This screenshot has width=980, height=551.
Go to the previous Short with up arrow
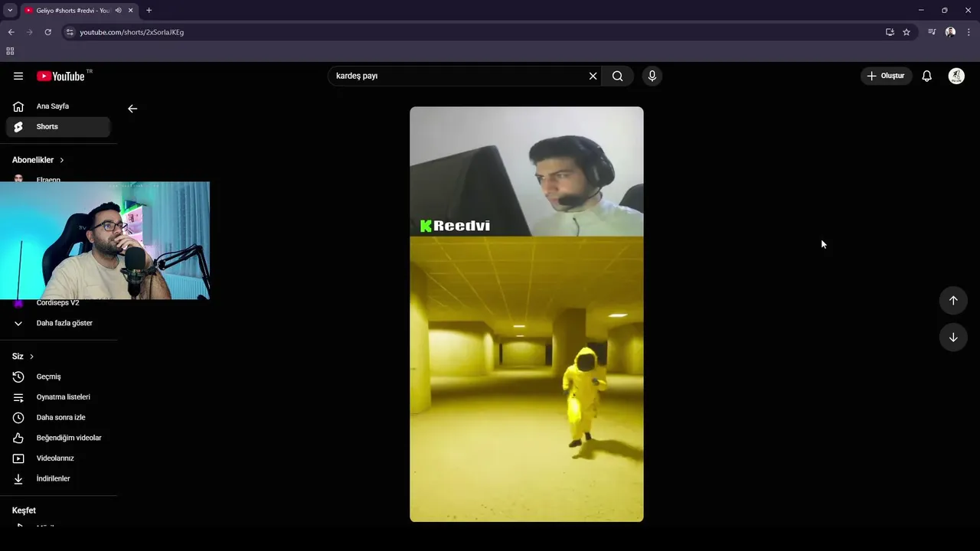pos(953,300)
